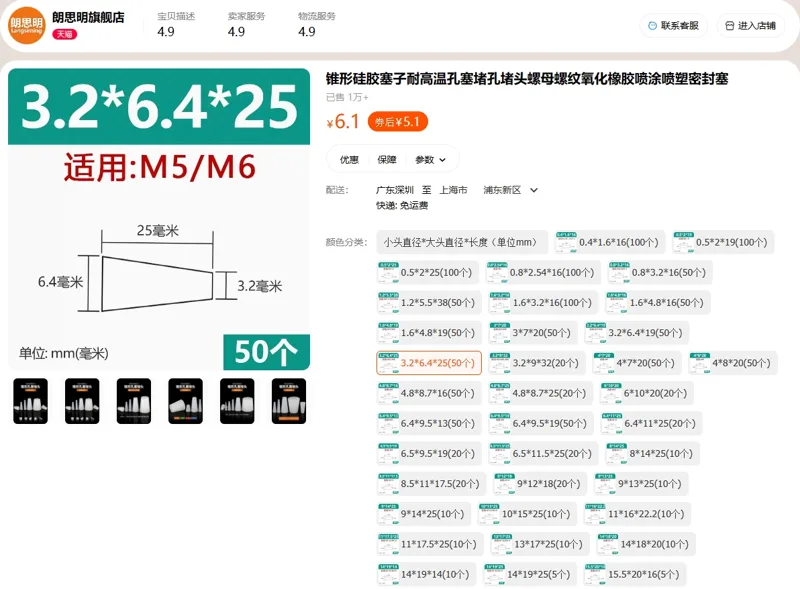Pick the 13*17*25(10个) size
This screenshot has width=800, height=589.
pyautogui.click(x=540, y=544)
